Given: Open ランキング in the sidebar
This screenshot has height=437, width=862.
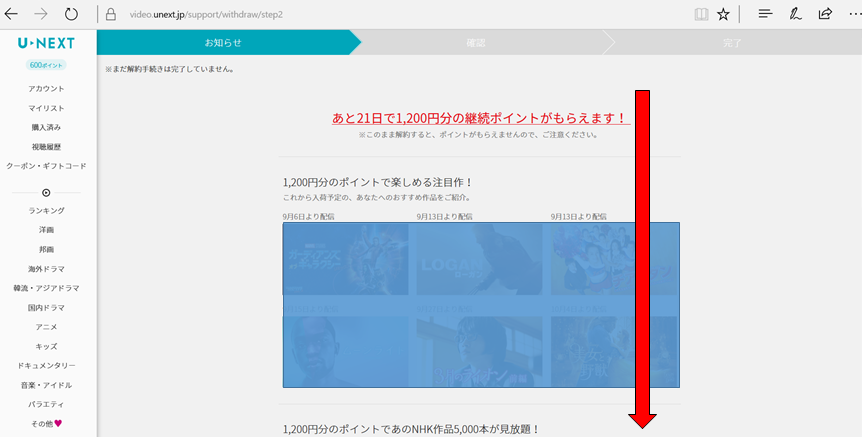Looking at the screenshot, I should pos(46,211).
